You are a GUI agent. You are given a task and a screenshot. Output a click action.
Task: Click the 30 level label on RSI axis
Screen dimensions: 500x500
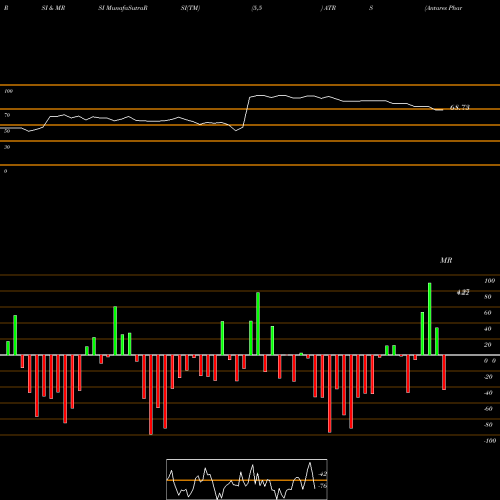7,147
